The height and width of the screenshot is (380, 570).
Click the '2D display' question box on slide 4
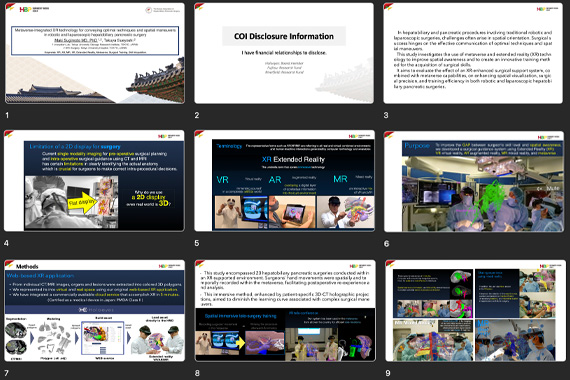pyautogui.click(x=148, y=198)
